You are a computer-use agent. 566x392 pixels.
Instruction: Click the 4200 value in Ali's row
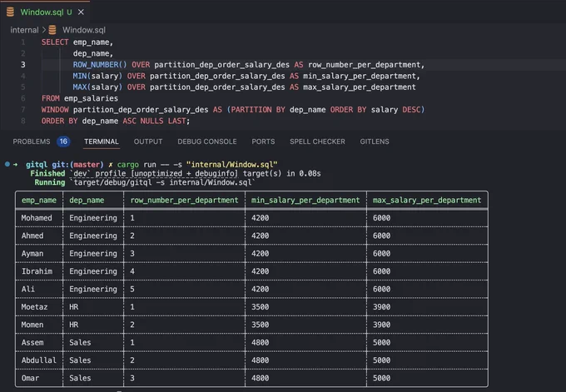click(260, 289)
